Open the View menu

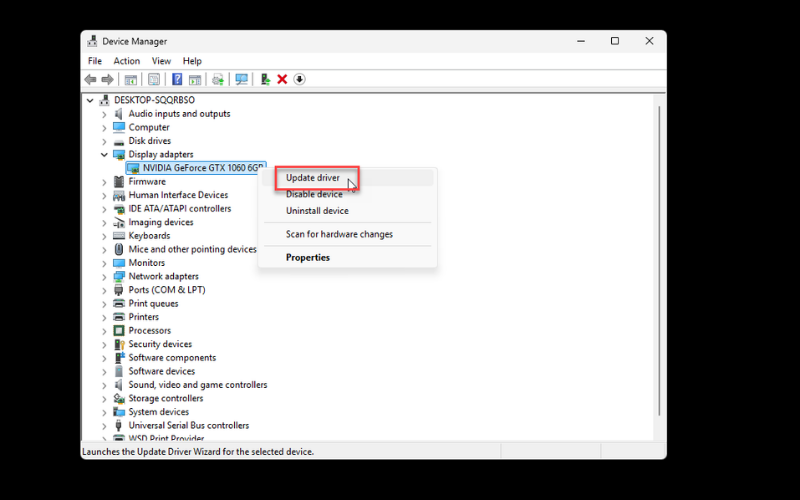point(161,61)
